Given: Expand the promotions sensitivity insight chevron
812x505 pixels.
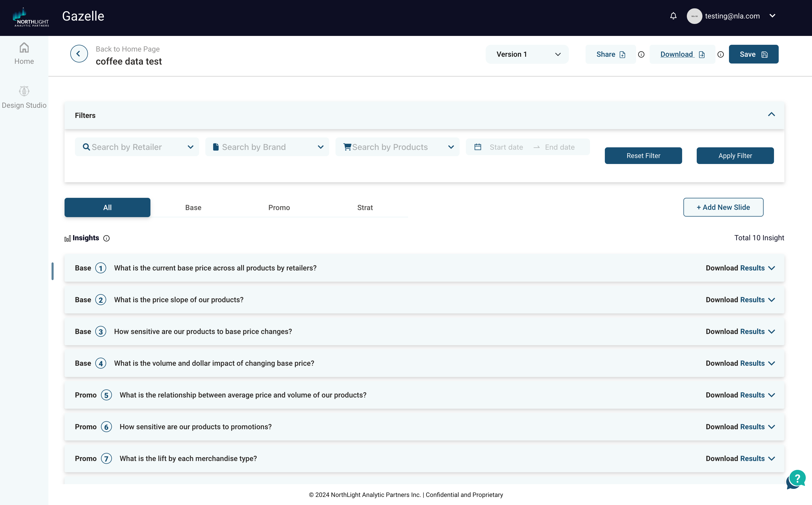Looking at the screenshot, I should (771, 427).
